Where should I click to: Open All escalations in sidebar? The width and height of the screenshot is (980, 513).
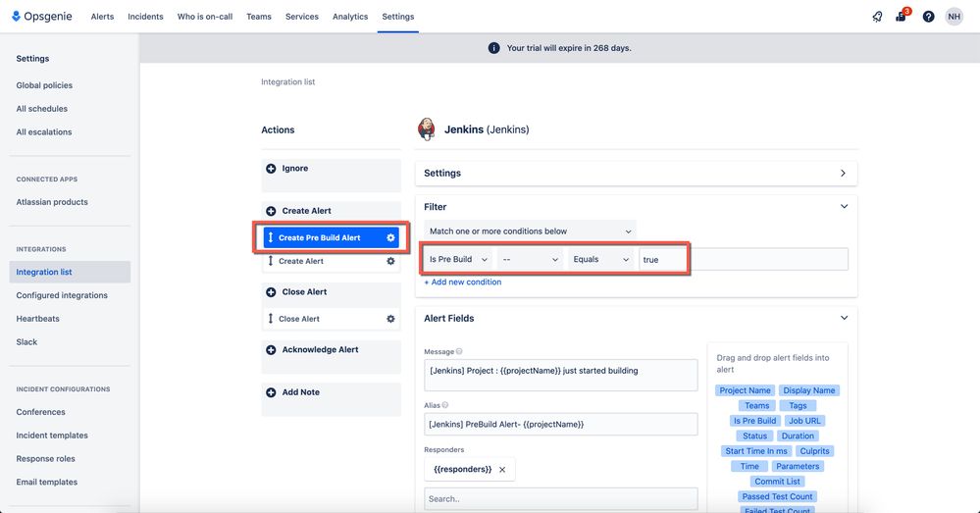coord(44,131)
